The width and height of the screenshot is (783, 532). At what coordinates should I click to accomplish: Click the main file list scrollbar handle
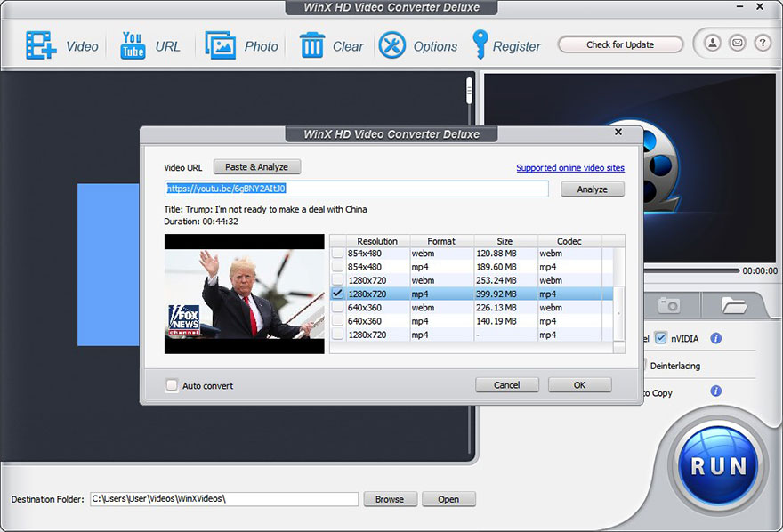(x=469, y=91)
